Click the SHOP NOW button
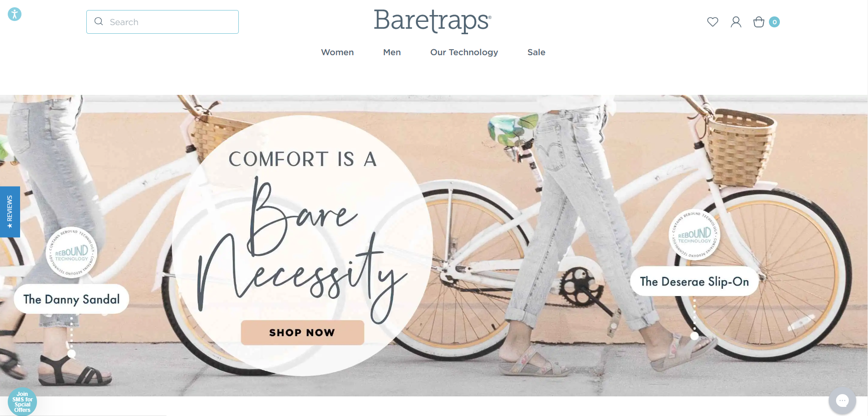The height and width of the screenshot is (416, 868). (302, 333)
